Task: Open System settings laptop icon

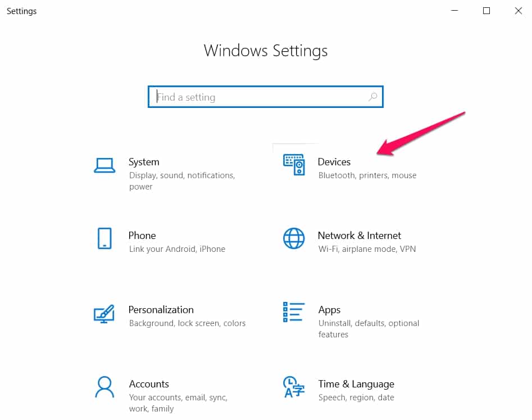Action: pos(104,165)
